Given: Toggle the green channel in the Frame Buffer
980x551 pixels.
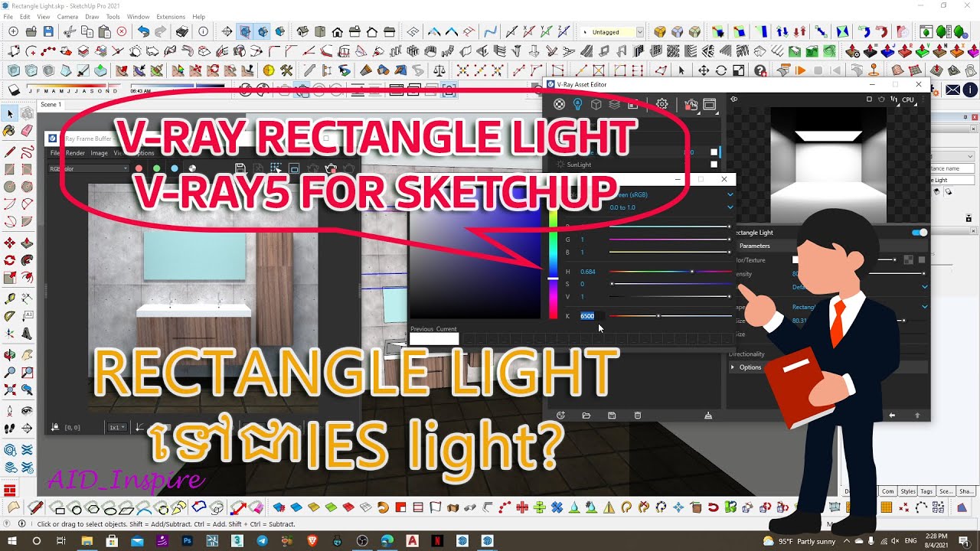Looking at the screenshot, I should 156,168.
